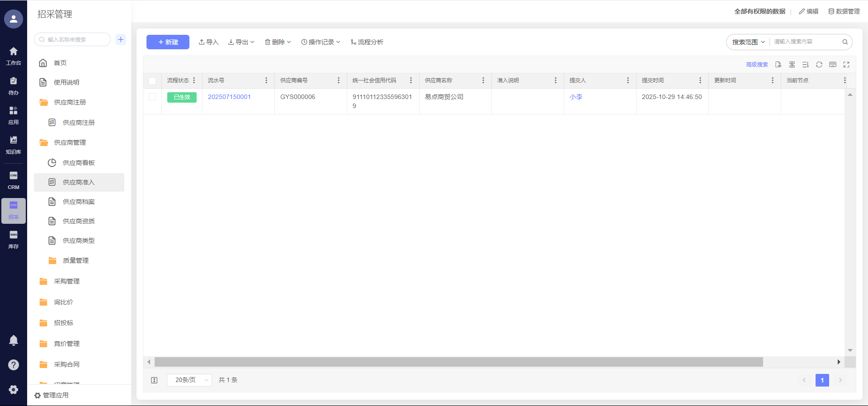Tick the select-all checkbox in table header
Viewport: 868px width, 406px height.
152,80
